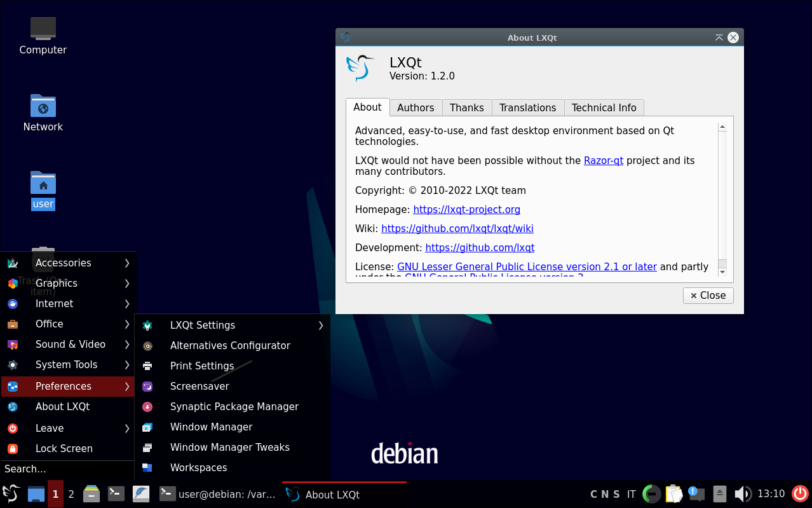Switch to the About tab
The height and width of the screenshot is (508, 812).
(367, 107)
